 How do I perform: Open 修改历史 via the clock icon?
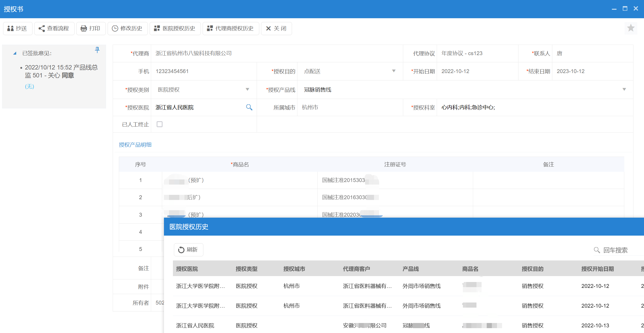[x=115, y=28]
